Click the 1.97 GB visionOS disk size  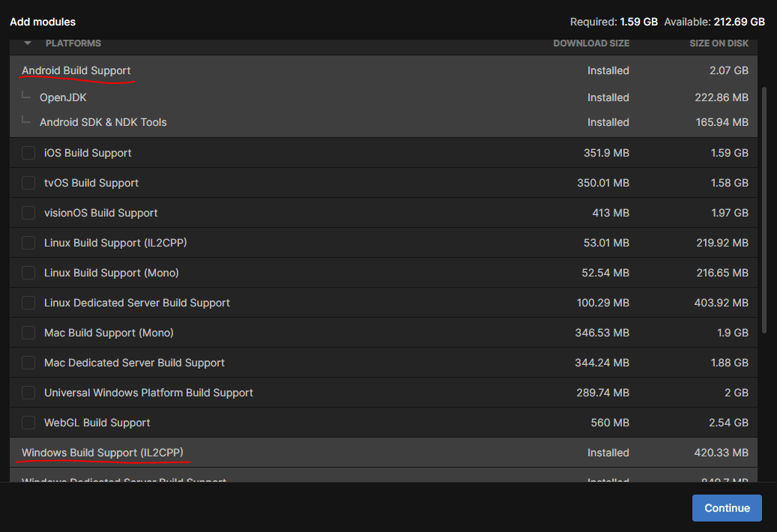pos(730,213)
